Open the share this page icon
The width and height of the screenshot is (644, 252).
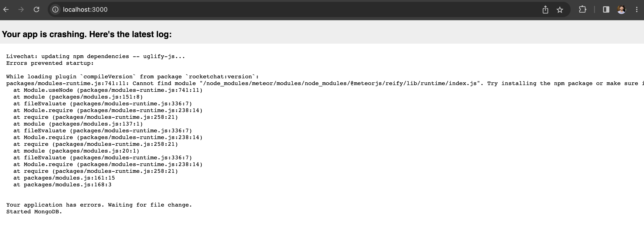(x=545, y=9)
